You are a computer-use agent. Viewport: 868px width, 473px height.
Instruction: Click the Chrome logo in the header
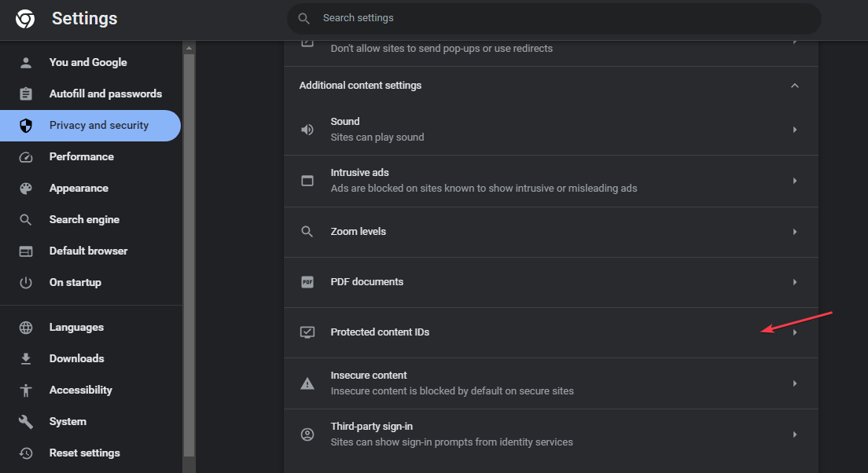[x=25, y=19]
